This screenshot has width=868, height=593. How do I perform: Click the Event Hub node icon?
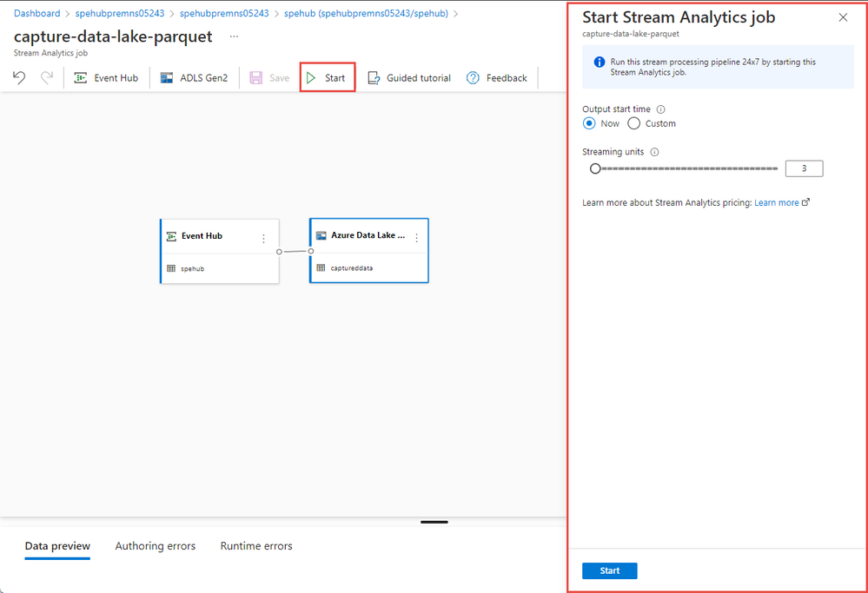(172, 236)
